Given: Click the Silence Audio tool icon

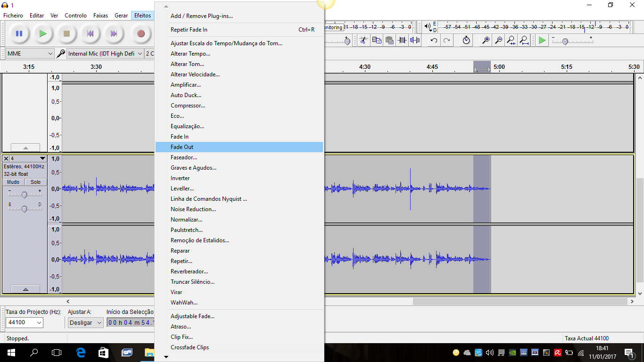Looking at the screenshot, I should coord(414,40).
